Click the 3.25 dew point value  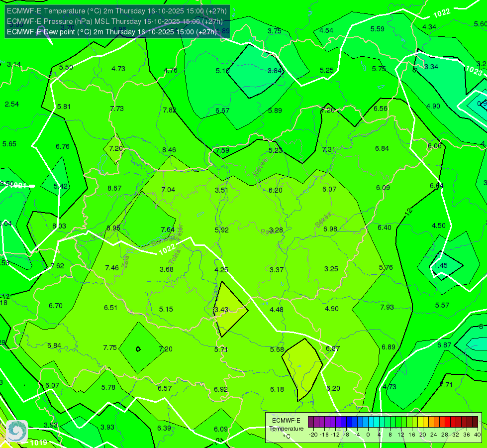pyautogui.click(x=331, y=269)
